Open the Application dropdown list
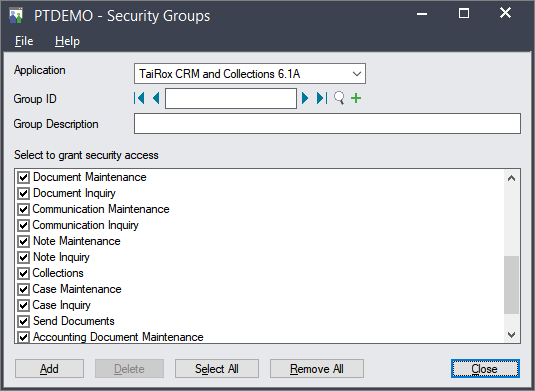The height and width of the screenshot is (391, 535). point(357,74)
